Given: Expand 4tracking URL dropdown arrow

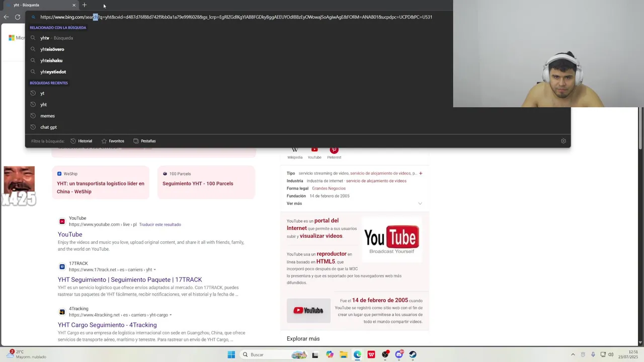Looking at the screenshot, I should click(x=171, y=315).
